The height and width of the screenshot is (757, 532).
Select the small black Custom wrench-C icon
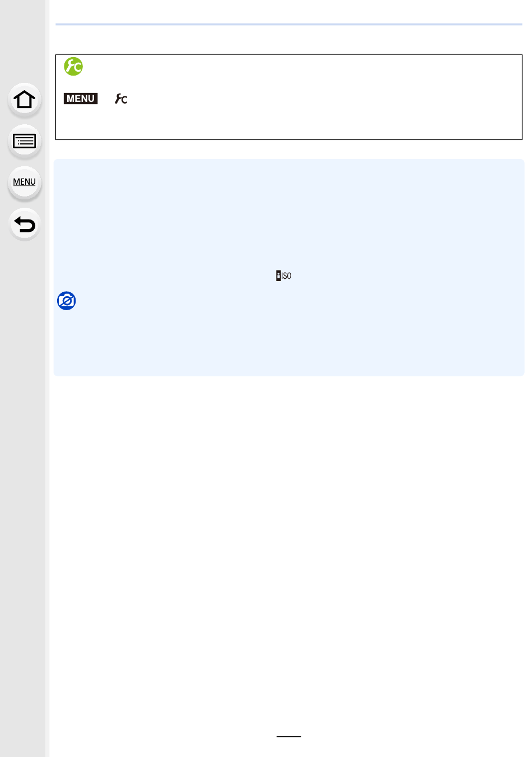tap(121, 99)
